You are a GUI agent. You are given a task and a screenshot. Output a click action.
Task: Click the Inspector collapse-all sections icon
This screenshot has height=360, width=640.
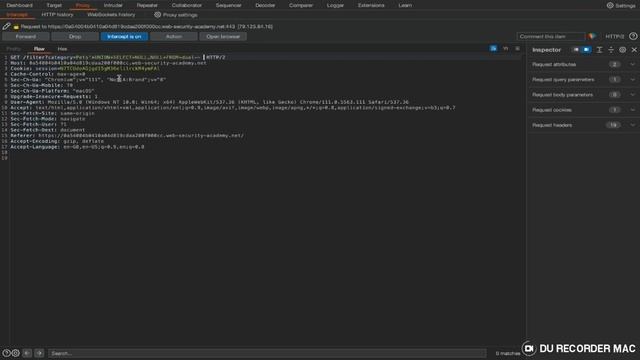(611, 50)
